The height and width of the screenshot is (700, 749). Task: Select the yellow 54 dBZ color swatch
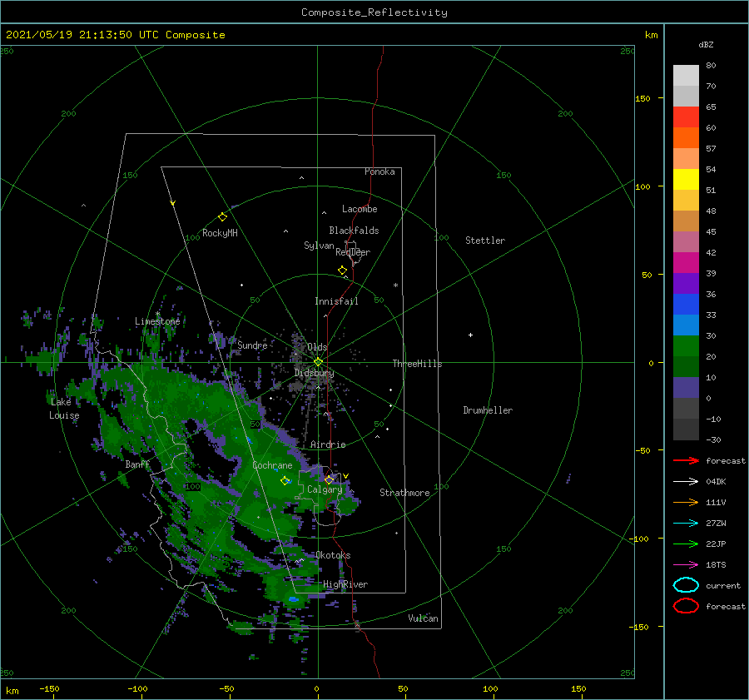(x=686, y=179)
